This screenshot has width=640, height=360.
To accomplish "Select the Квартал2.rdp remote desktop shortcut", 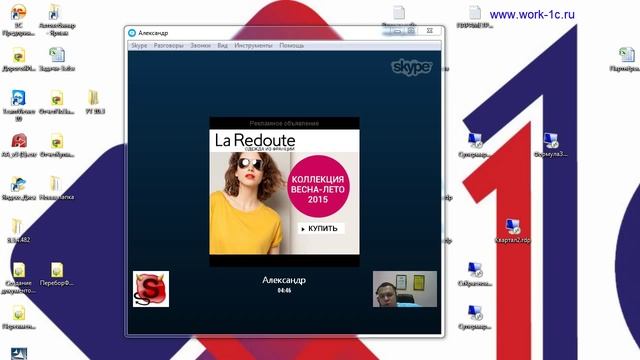I will tap(512, 231).
